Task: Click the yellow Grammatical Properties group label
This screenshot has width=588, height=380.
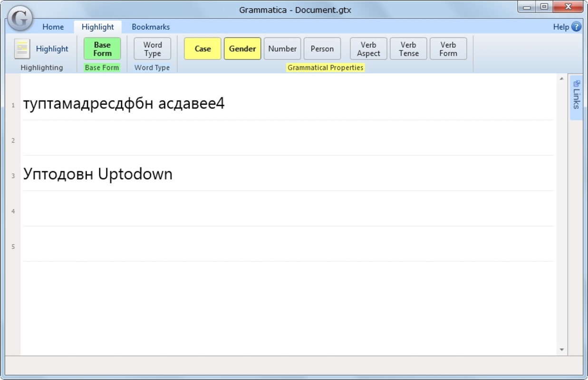Action: [x=326, y=67]
